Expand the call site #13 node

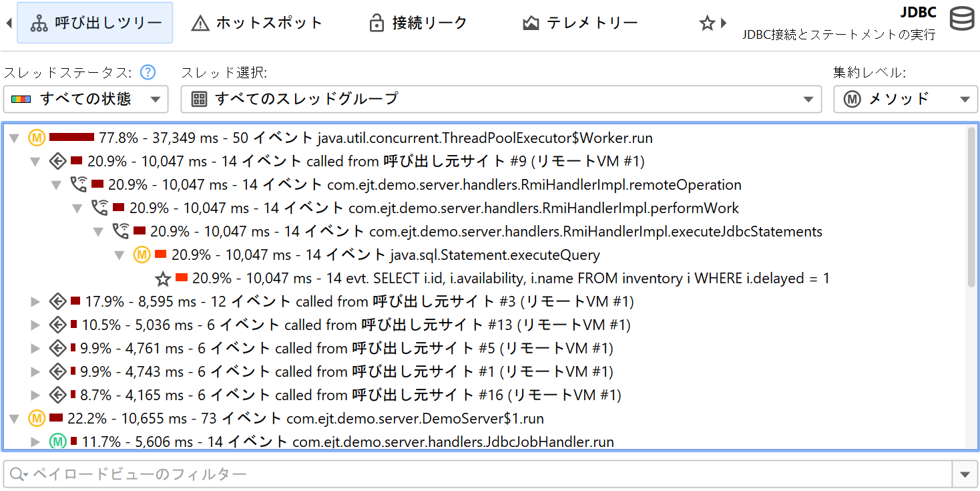click(x=36, y=325)
